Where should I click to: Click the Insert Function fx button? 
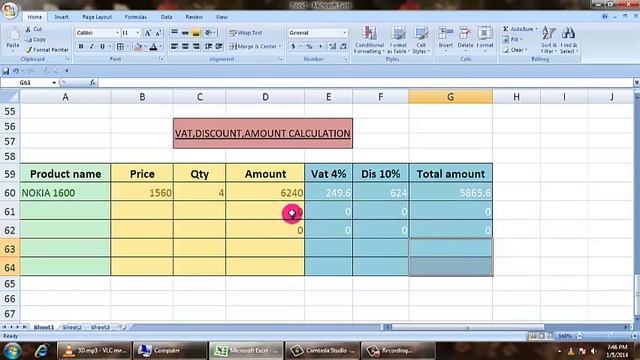tap(92, 83)
